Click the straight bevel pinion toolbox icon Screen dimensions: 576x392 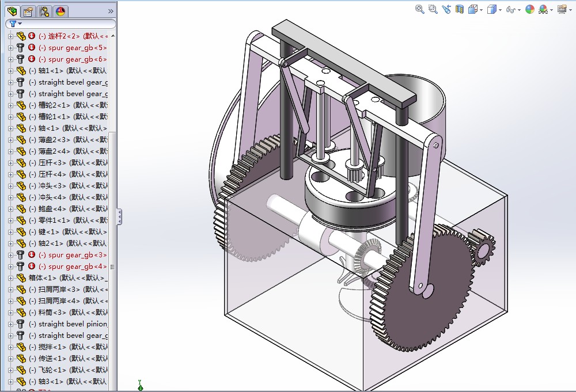21,324
